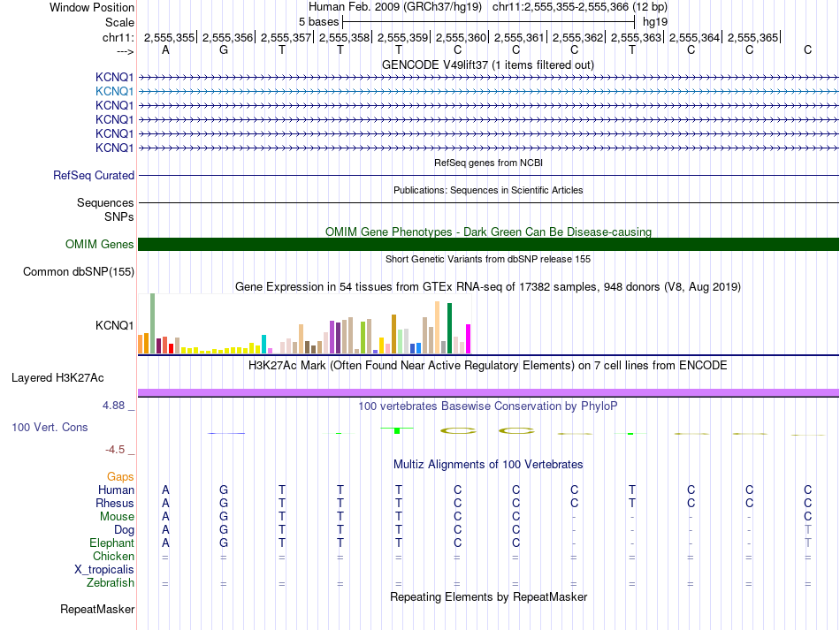Click the OMIM Genes dark green bar
840x630 pixels.
pyautogui.click(x=488, y=245)
